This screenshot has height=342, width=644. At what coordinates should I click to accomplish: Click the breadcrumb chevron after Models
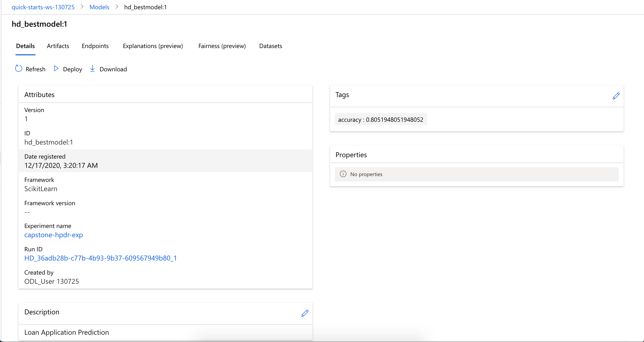coord(117,7)
